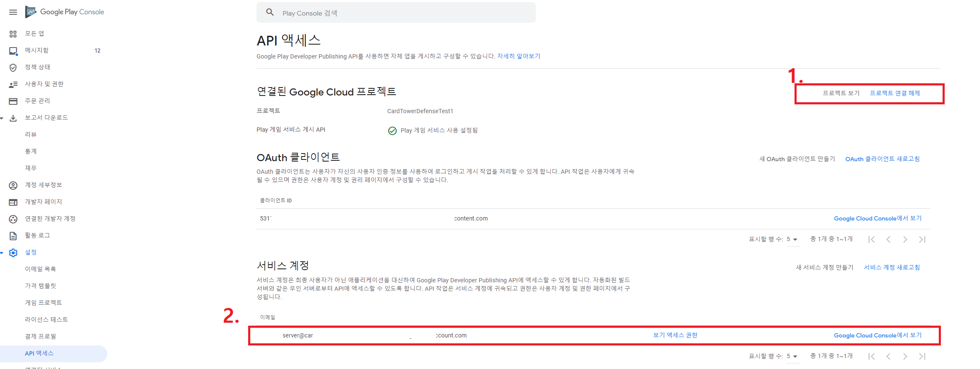Click 보기 액세스 권한 for service account
The height and width of the screenshot is (369, 980).
pos(675,335)
